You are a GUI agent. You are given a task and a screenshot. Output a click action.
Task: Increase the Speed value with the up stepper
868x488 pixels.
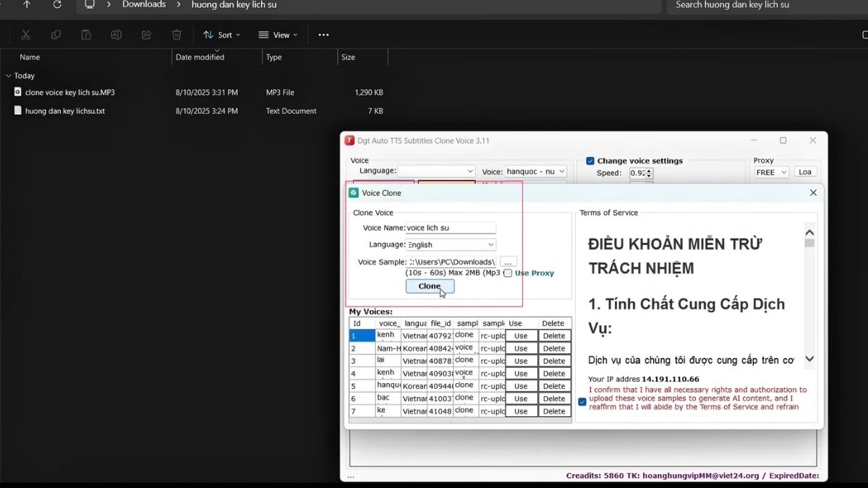coord(650,170)
